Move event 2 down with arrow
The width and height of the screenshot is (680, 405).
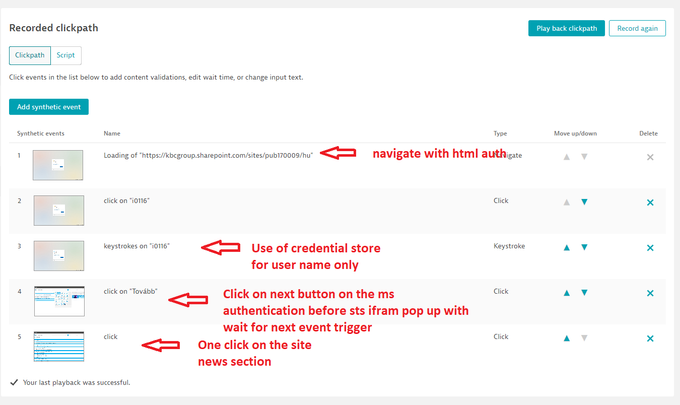(584, 202)
